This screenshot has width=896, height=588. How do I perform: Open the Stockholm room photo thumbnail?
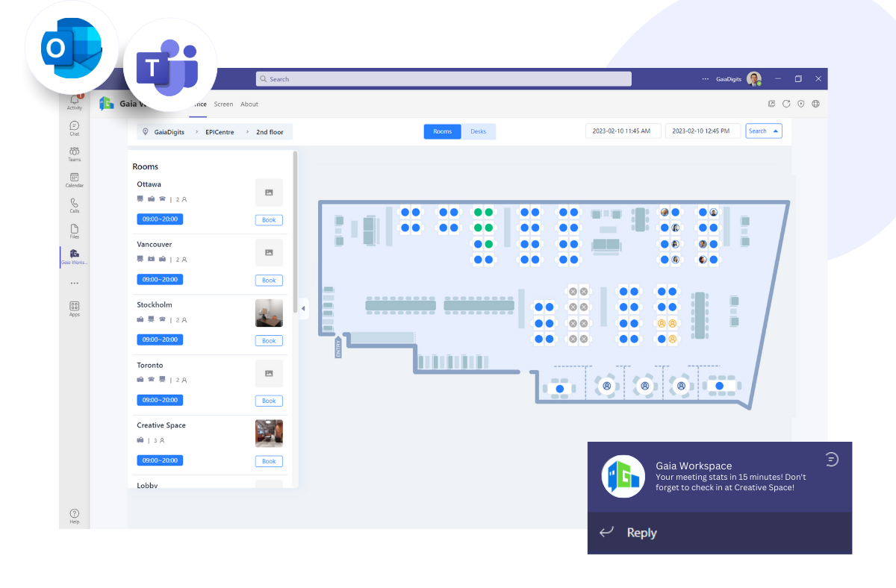pos(269,313)
